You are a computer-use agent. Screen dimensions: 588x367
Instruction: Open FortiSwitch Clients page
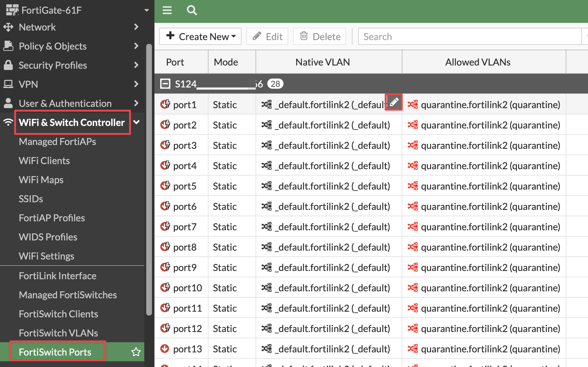[x=58, y=314]
